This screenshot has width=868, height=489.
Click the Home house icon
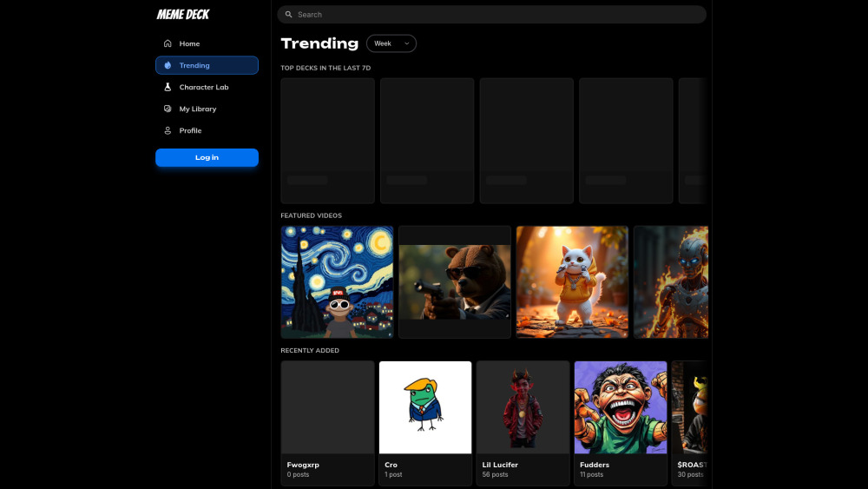[x=168, y=43]
